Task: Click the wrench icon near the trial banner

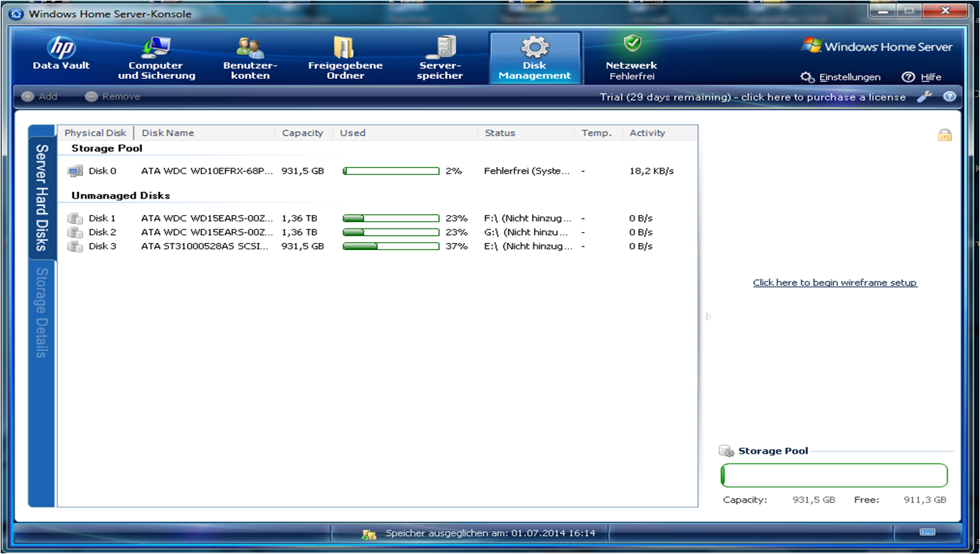Action: pyautogui.click(x=924, y=96)
